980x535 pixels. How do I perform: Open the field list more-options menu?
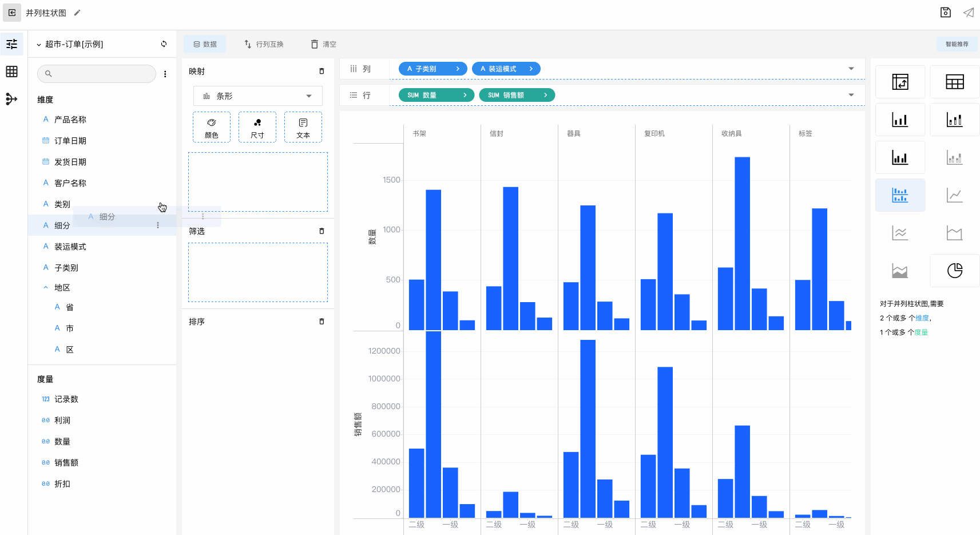point(165,74)
